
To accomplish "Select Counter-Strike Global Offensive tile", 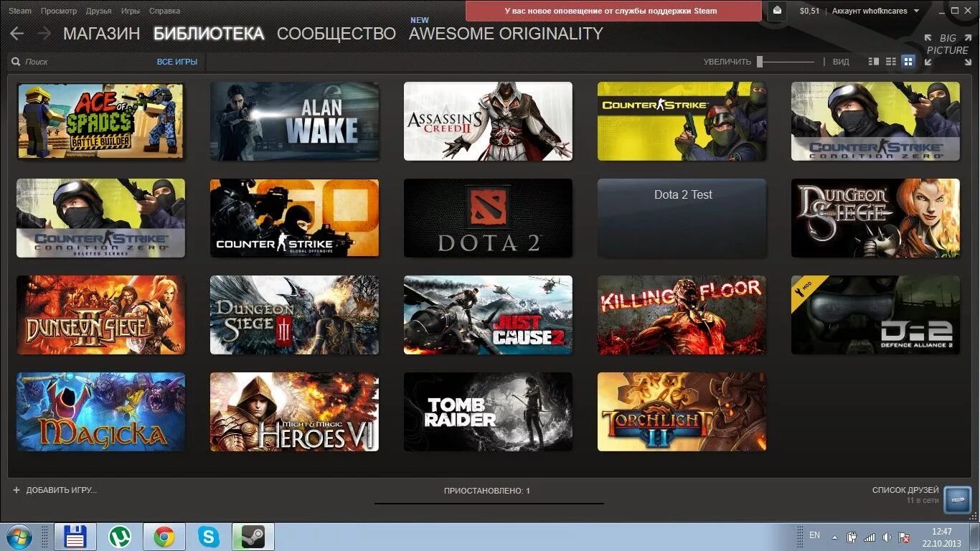I will (x=294, y=218).
